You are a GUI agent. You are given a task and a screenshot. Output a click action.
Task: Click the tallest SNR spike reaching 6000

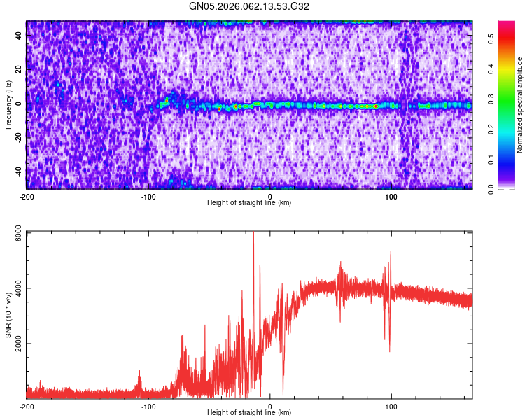253,234
